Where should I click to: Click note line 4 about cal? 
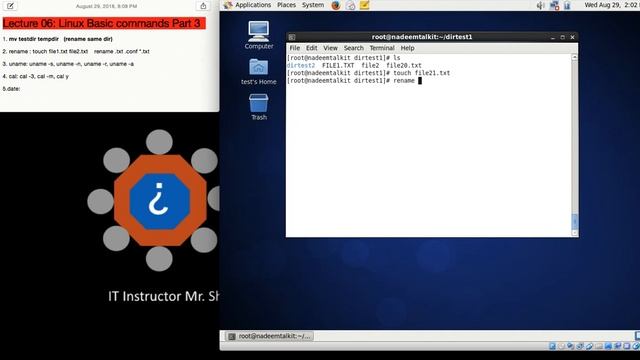(x=36, y=76)
